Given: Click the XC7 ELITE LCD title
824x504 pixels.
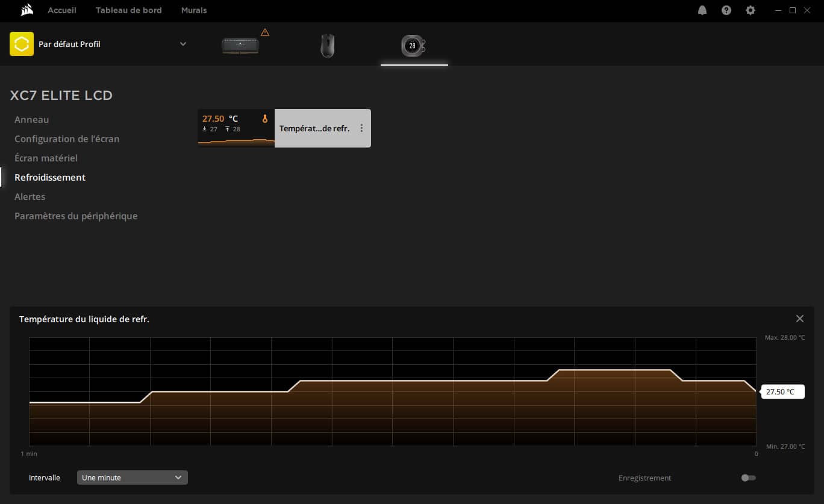Looking at the screenshot, I should tap(61, 96).
